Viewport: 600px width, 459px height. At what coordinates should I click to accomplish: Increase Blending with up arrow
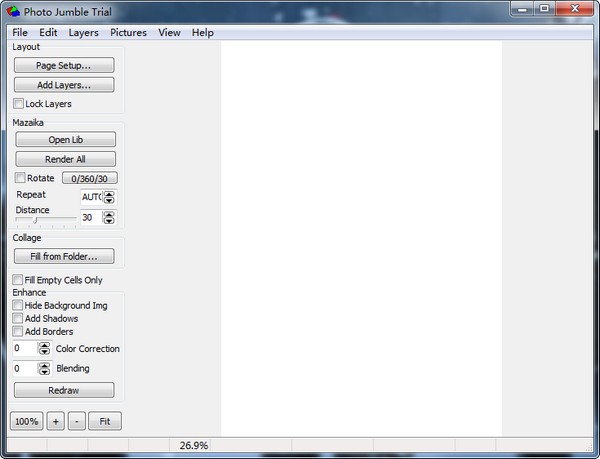point(44,365)
